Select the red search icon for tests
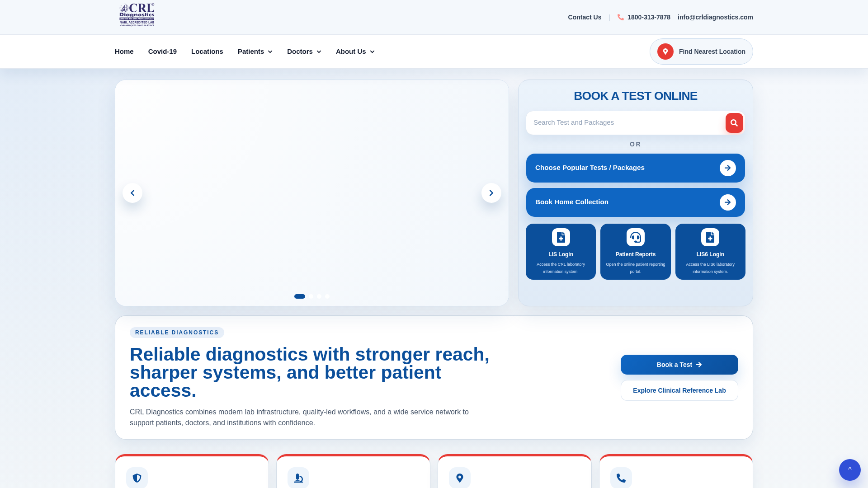 [734, 122]
